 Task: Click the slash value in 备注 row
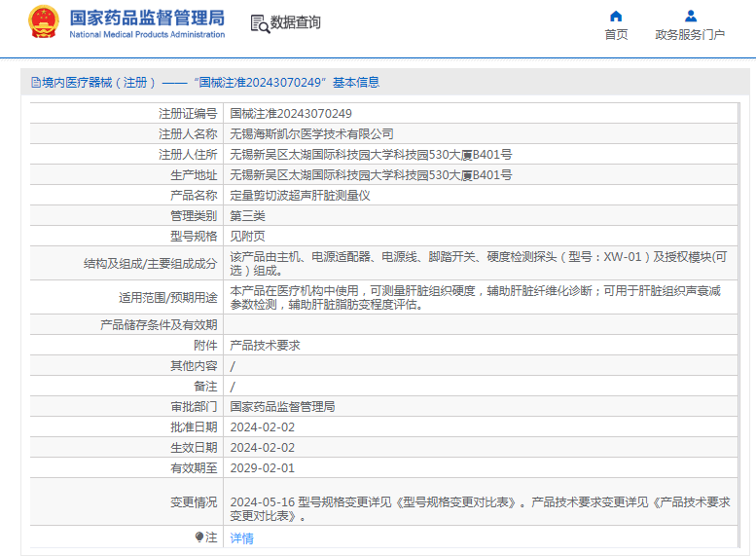point(233,388)
